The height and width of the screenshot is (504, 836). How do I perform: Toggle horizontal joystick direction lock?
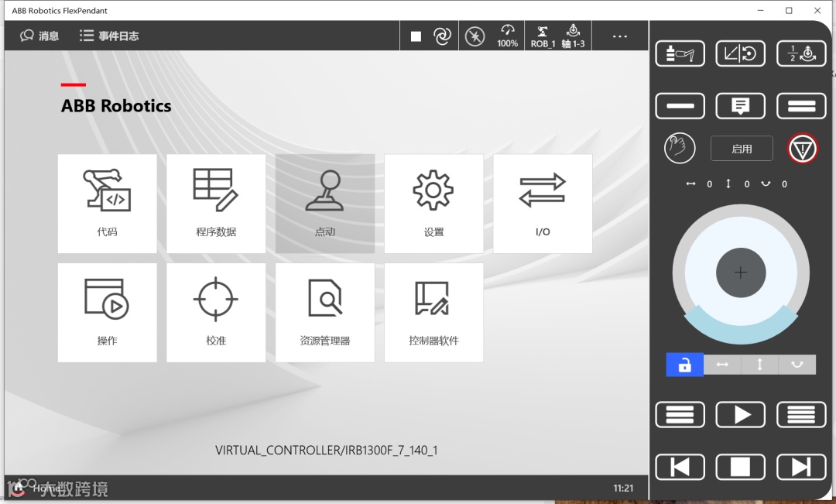tap(722, 365)
